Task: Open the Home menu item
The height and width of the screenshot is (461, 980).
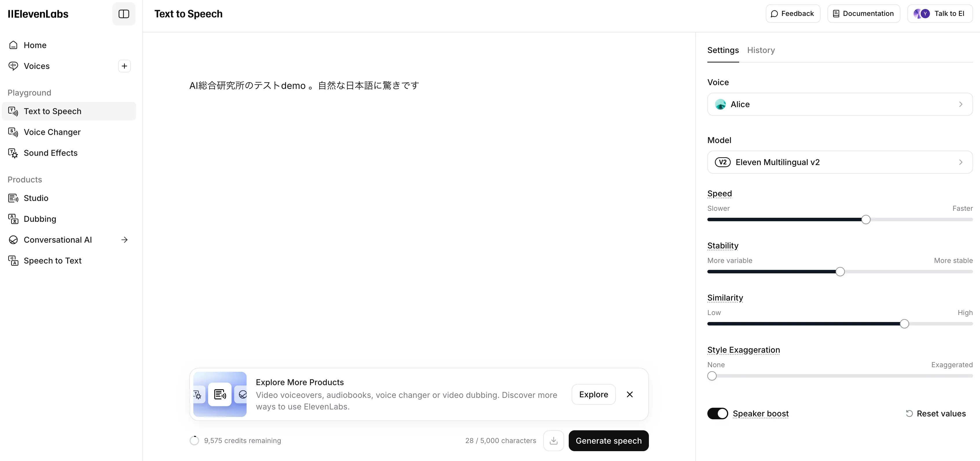Action: [x=69, y=45]
